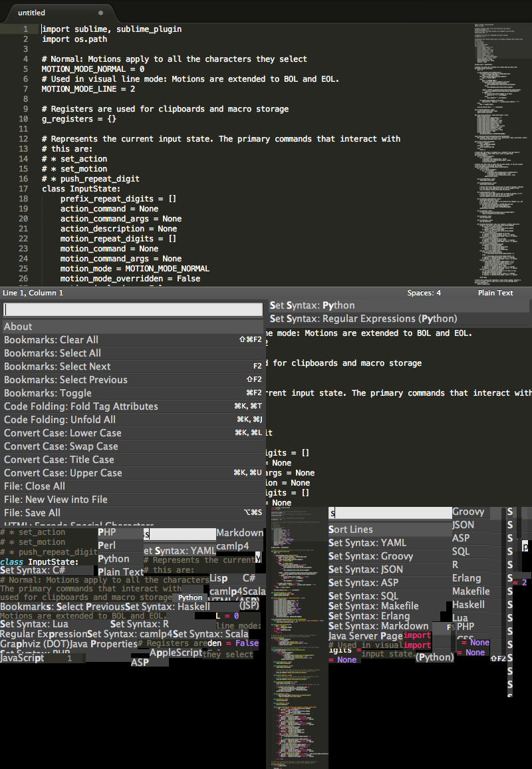Click the command palette input field

point(133,309)
